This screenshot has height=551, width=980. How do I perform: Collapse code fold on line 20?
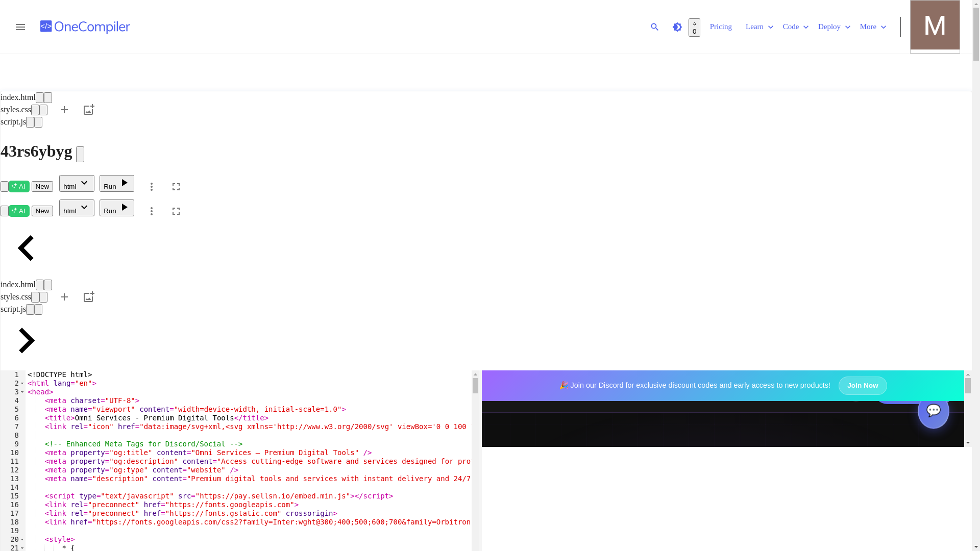[x=22, y=540]
